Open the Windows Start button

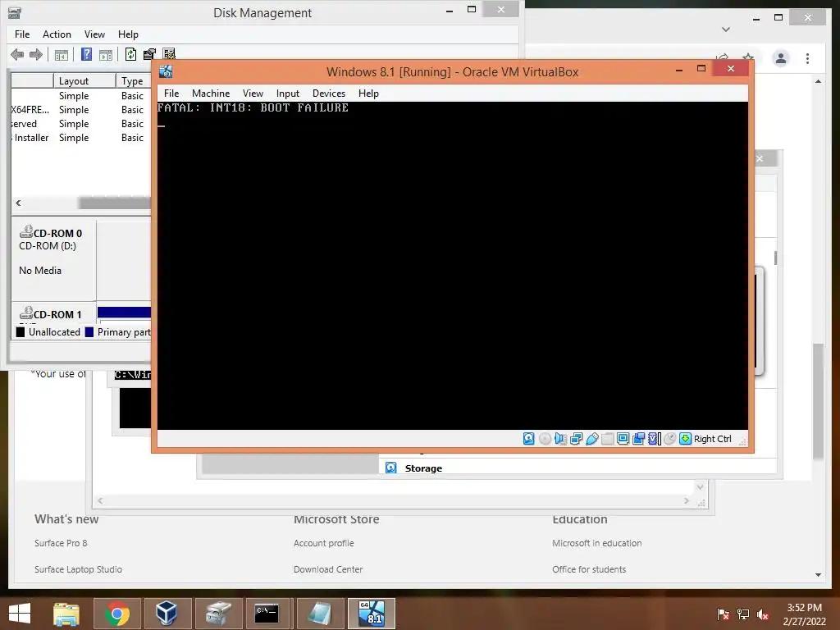tap(20, 614)
